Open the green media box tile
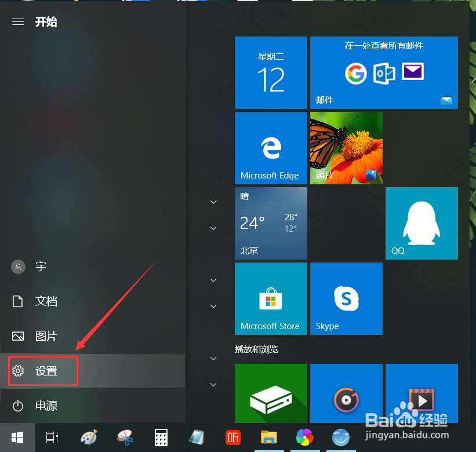This screenshot has width=476, height=452. [x=271, y=393]
